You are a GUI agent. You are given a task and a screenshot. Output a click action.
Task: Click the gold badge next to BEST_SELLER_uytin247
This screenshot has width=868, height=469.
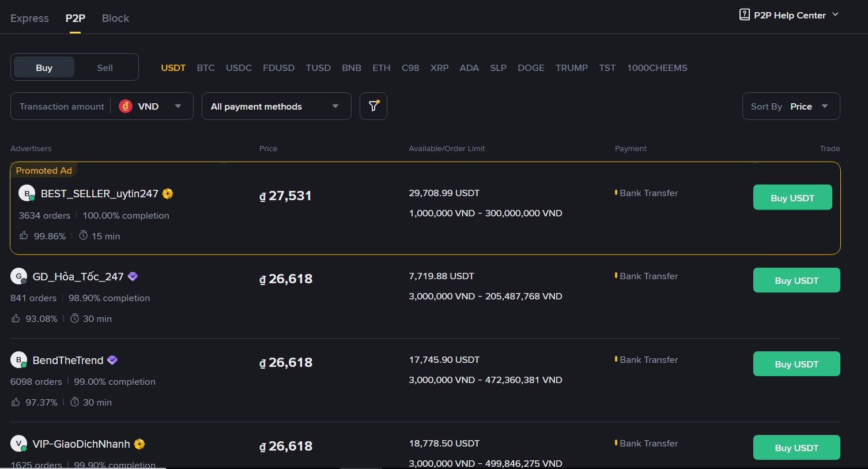(167, 193)
